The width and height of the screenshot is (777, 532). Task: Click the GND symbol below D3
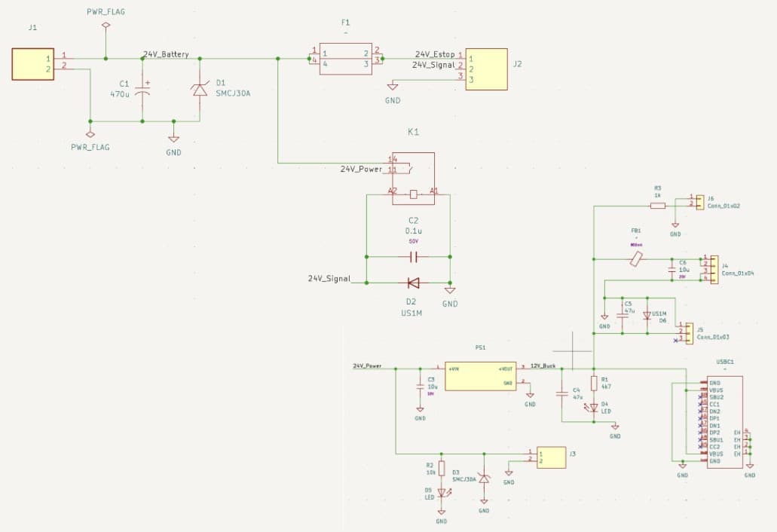tap(484, 501)
